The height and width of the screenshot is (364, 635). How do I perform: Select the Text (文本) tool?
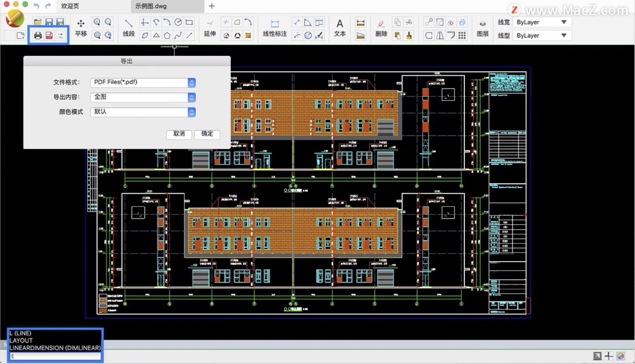tap(339, 28)
